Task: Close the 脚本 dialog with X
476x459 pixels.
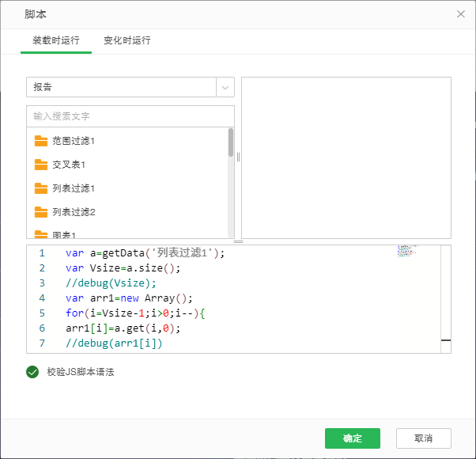Action: (461, 14)
